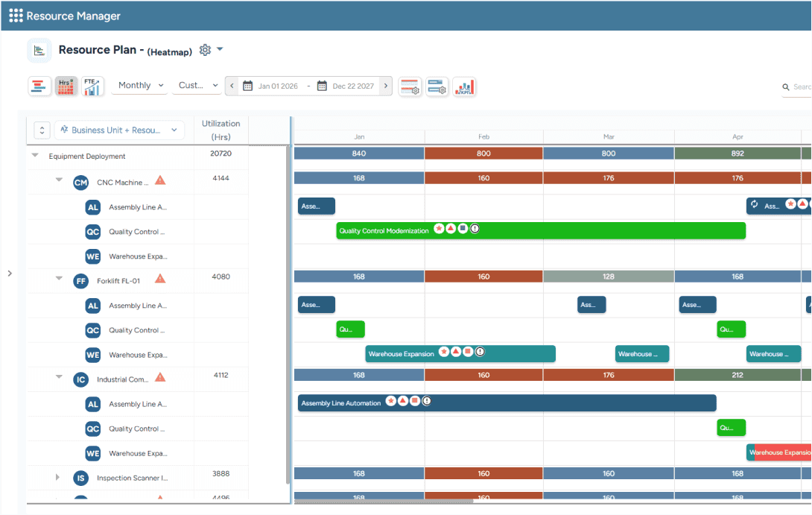The height and width of the screenshot is (515, 812).
Task: Click refresh icon on April Ass... bar
Action: [755, 205]
